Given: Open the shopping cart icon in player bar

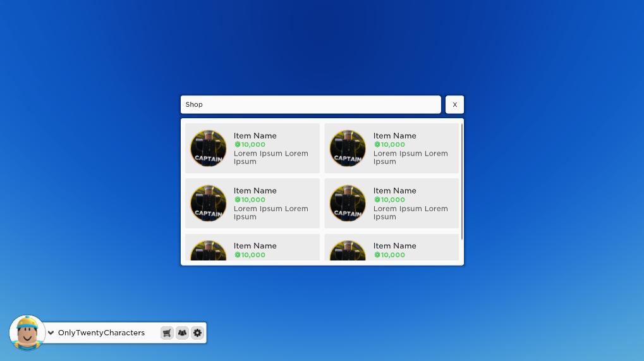Looking at the screenshot, I should pyautogui.click(x=167, y=333).
